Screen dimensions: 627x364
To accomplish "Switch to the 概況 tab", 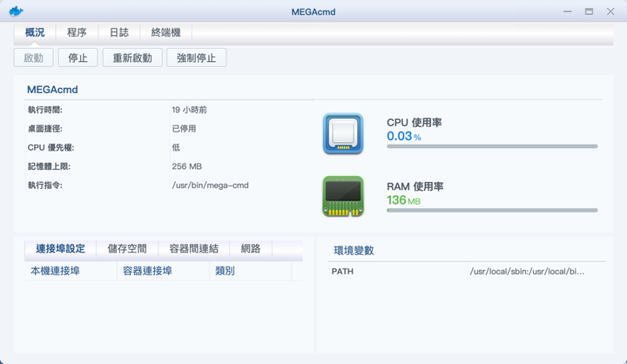I will pyautogui.click(x=35, y=32).
